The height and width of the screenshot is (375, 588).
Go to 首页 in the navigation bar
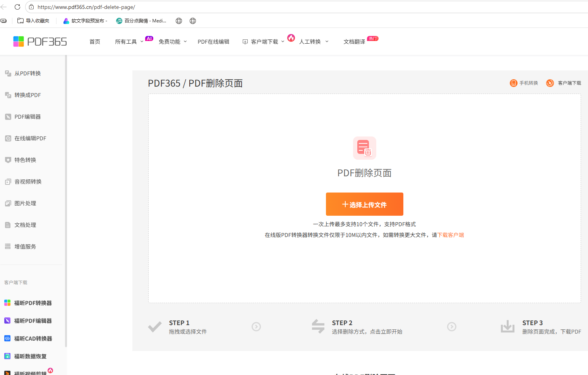(95, 42)
